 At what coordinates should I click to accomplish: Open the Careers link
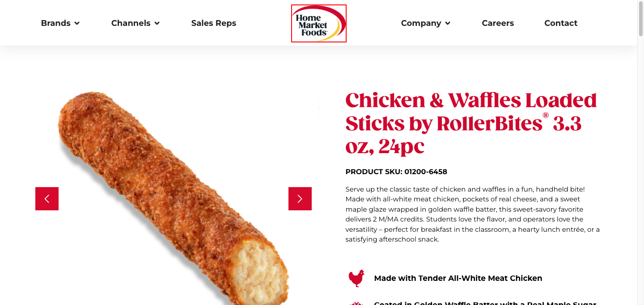point(498,23)
